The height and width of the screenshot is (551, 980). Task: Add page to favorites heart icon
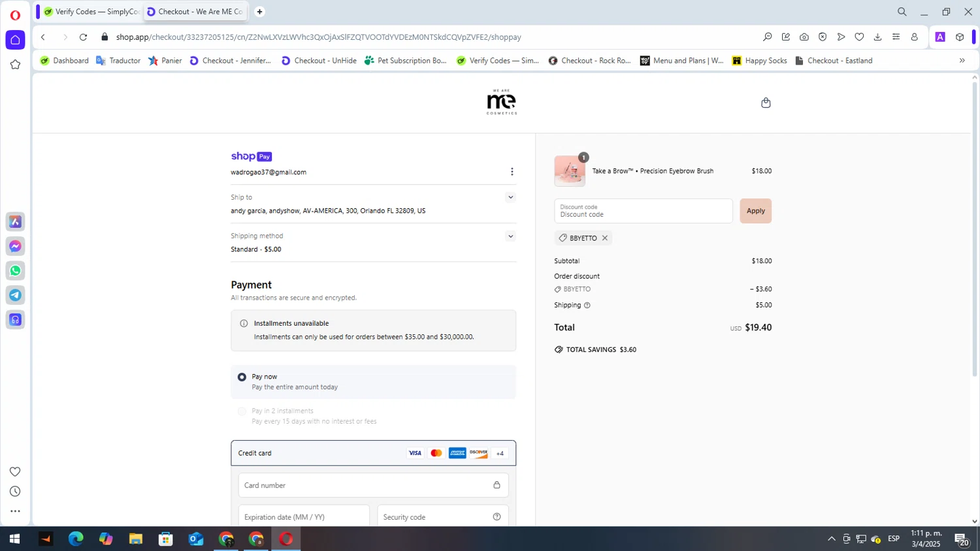point(859,37)
